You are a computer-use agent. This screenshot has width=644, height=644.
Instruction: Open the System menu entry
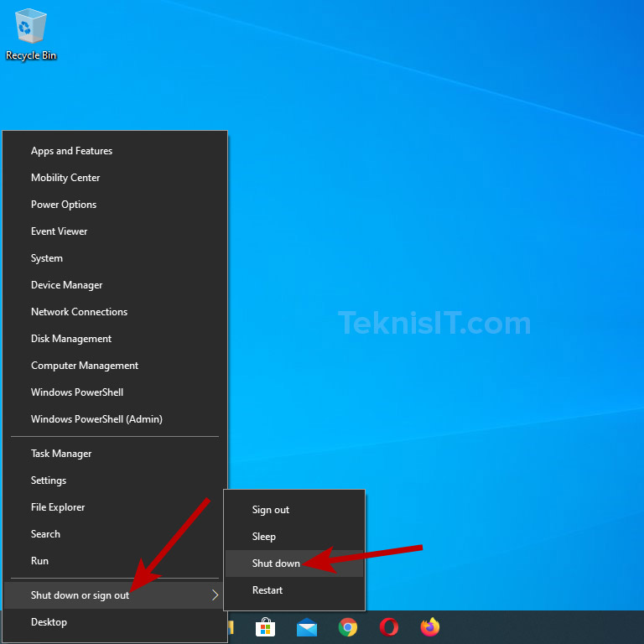[x=115, y=258]
